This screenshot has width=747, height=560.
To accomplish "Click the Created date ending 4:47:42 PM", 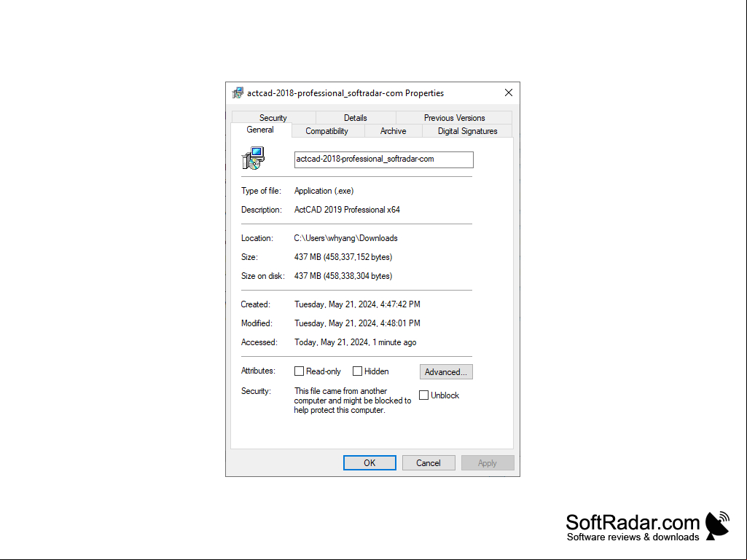I will pyautogui.click(x=357, y=304).
